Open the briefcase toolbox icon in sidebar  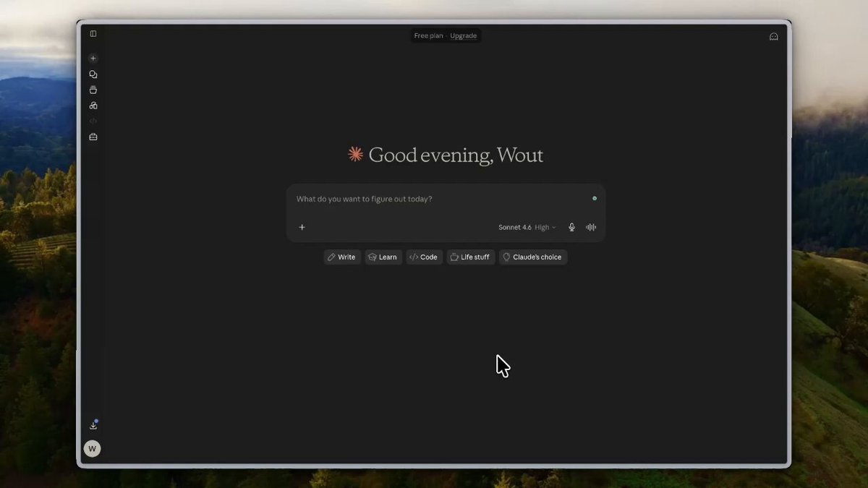pos(93,137)
